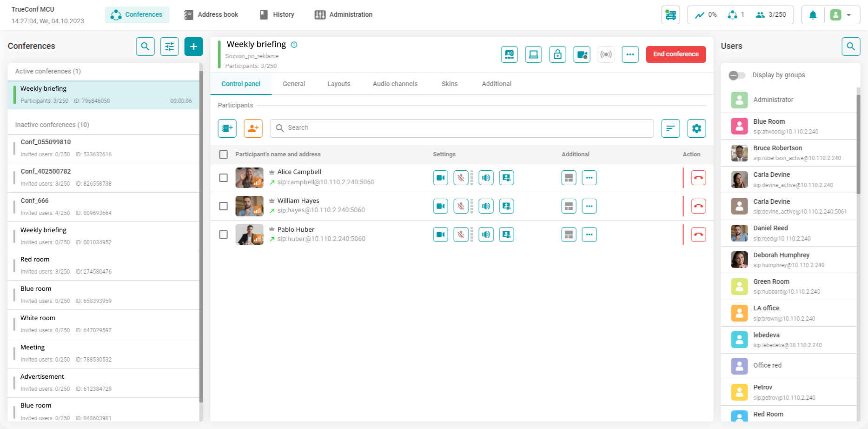
Task: Open more options for Pablo Huber
Action: coord(589,235)
